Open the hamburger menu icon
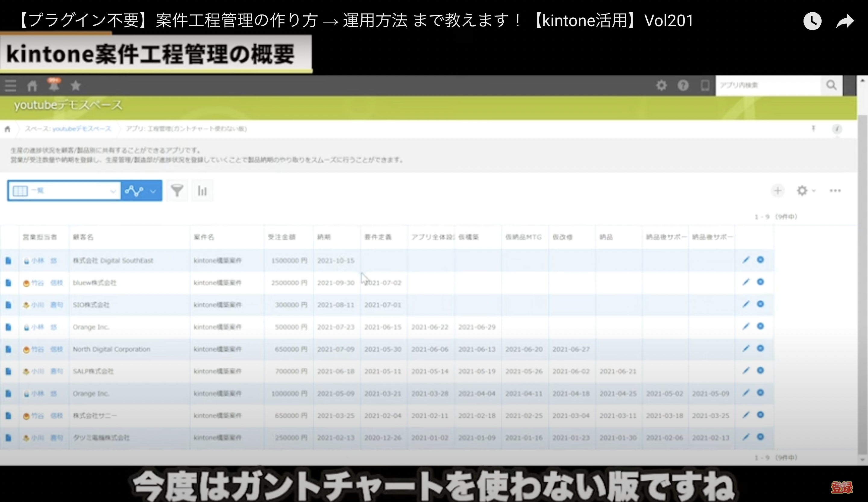The width and height of the screenshot is (868, 502). (x=10, y=86)
